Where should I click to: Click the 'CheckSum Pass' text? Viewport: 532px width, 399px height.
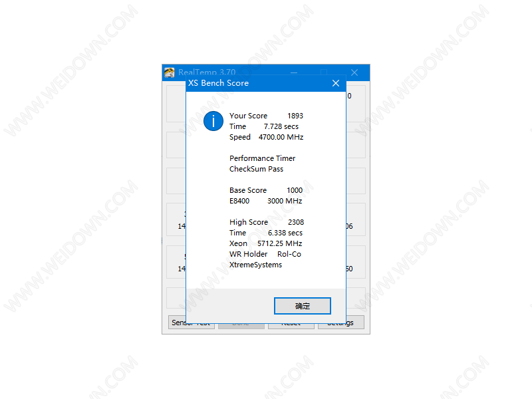pyautogui.click(x=256, y=169)
